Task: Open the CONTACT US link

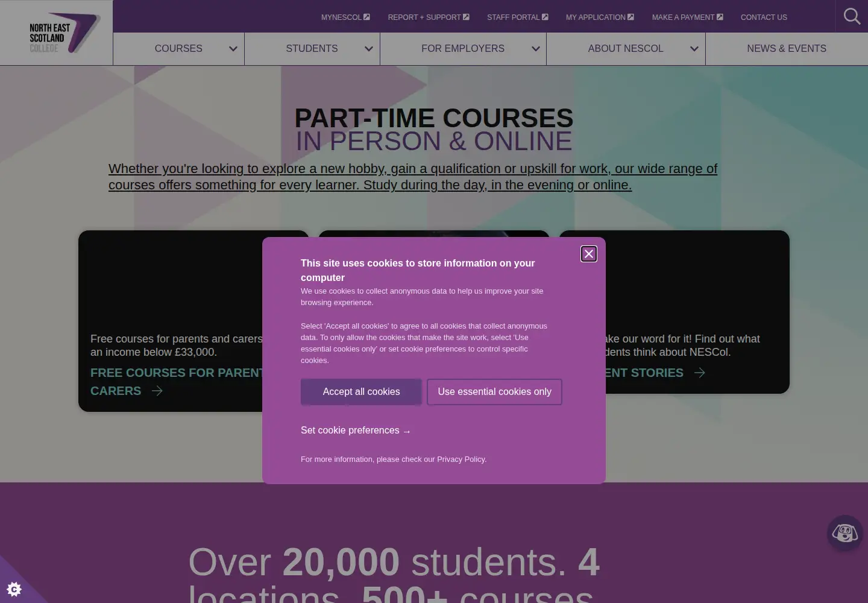Action: point(764,17)
